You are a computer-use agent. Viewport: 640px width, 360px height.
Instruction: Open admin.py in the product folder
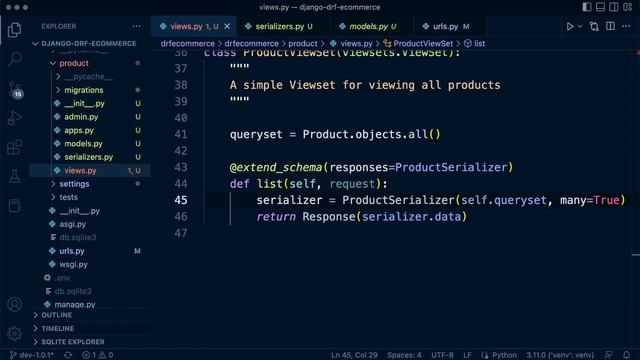coord(81,117)
